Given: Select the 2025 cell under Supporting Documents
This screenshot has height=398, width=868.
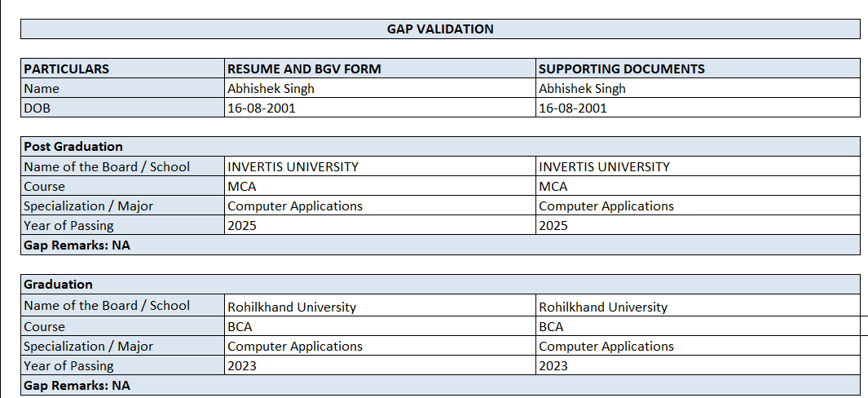Looking at the screenshot, I should (553, 225).
